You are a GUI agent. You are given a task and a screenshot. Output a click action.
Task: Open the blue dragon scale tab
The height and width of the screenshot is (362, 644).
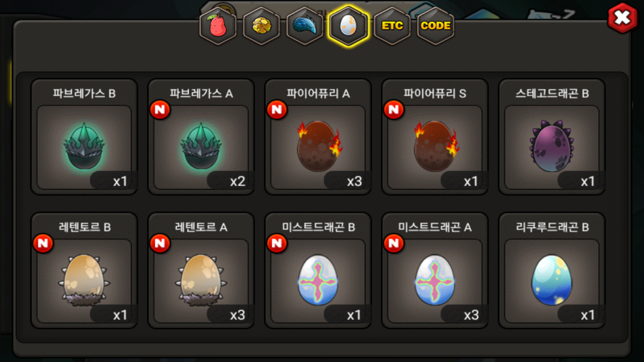[305, 26]
